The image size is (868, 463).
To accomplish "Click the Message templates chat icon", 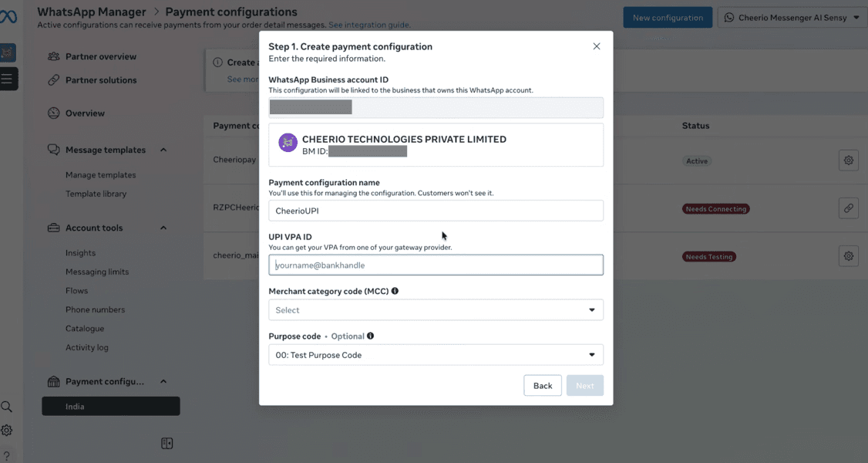I will click(54, 150).
